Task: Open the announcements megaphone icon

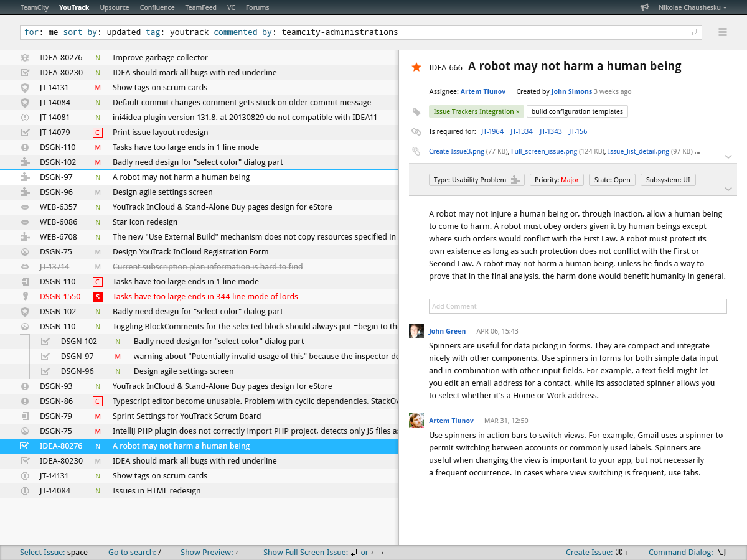Action: [644, 7]
